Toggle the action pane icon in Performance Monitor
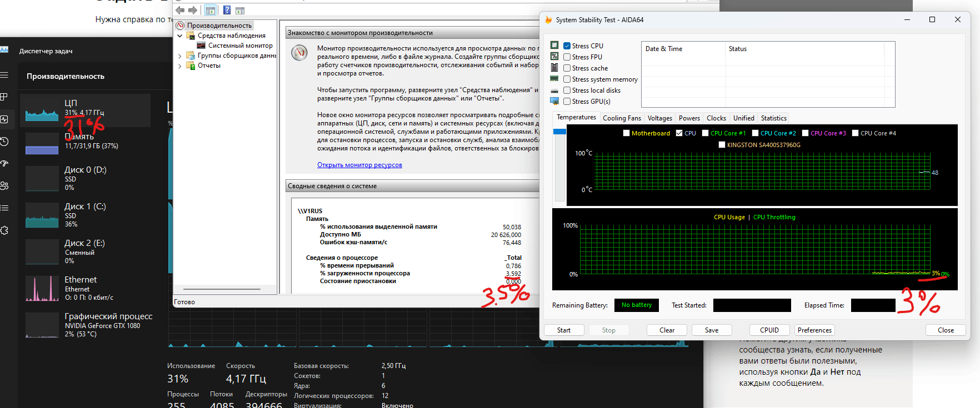Screen dimensions: 980x408 (240, 10)
